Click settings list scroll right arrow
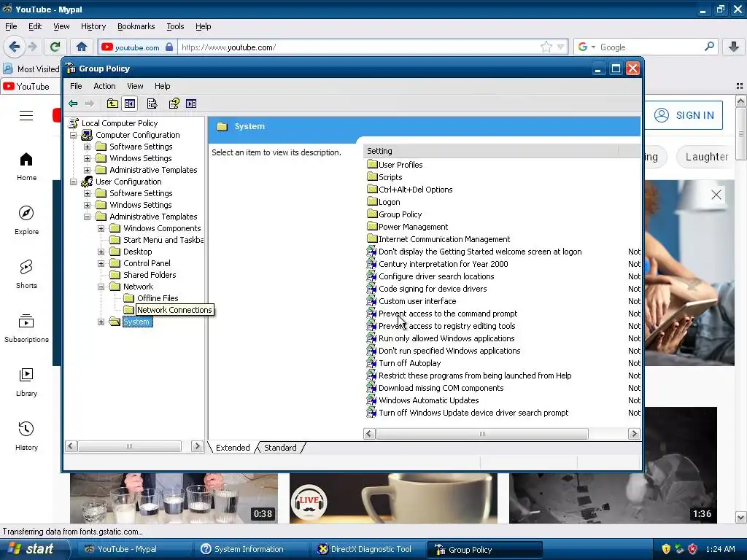The width and height of the screenshot is (747, 560). (x=634, y=434)
